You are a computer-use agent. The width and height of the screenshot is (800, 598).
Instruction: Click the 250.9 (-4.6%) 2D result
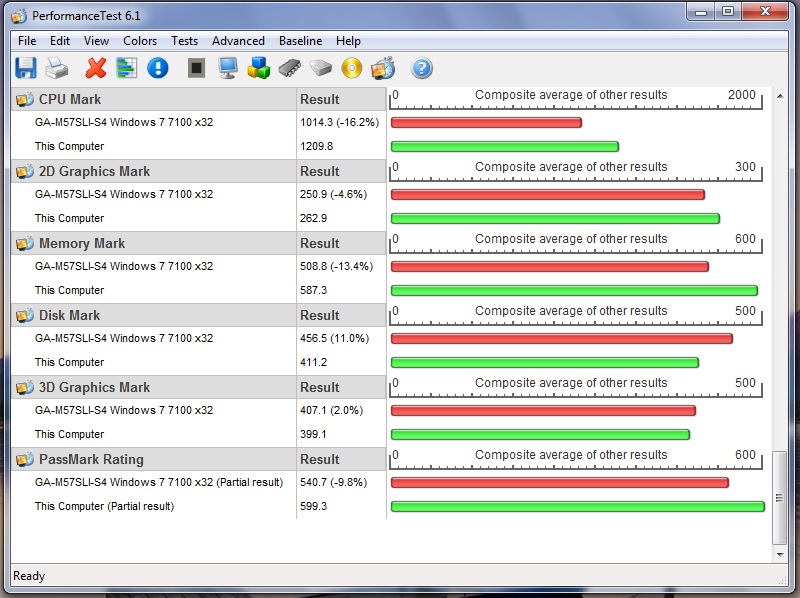coord(333,194)
